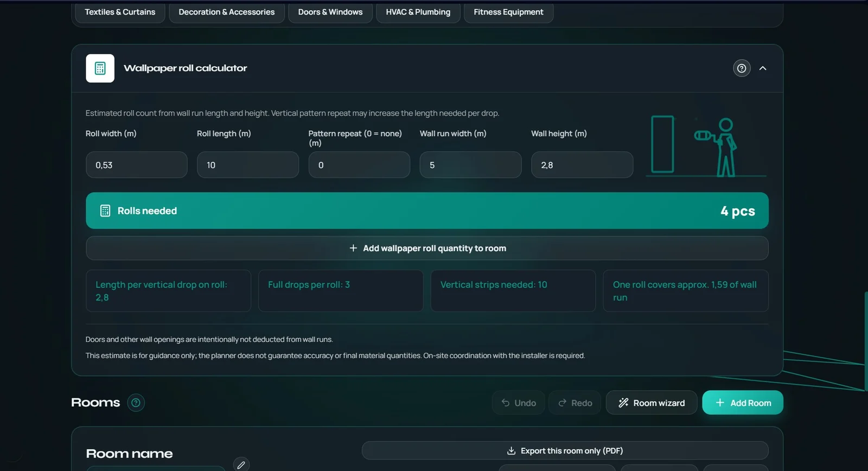Redo the last undone action
This screenshot has width=868, height=471.
pos(575,403)
